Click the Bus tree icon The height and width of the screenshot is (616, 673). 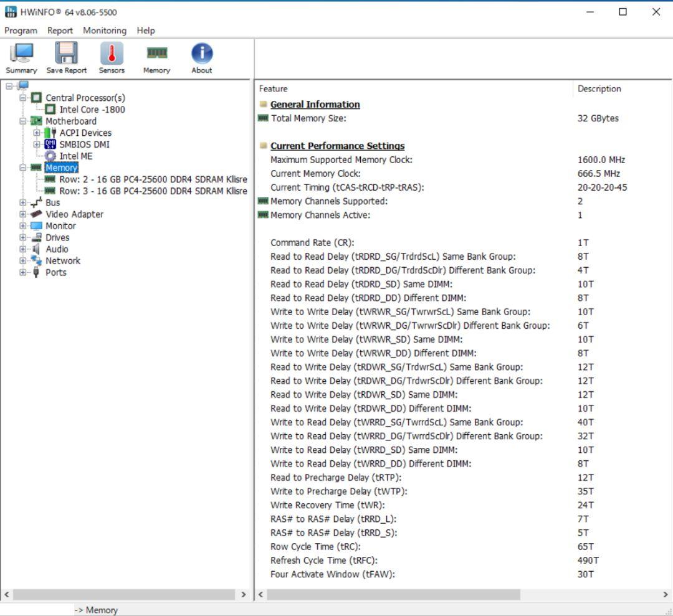point(37,202)
